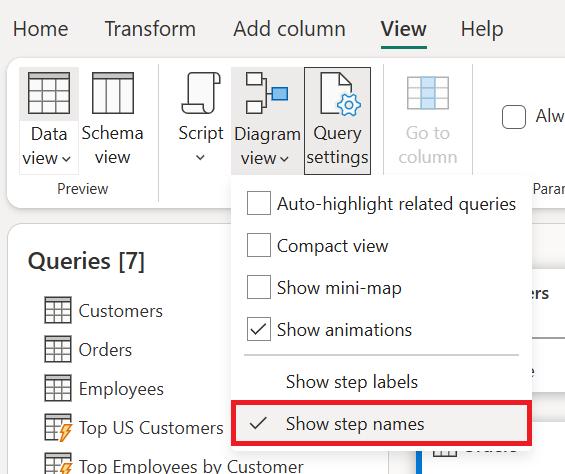Click the Script scroll icon
The height and width of the screenshot is (474, 565).
pos(201,93)
